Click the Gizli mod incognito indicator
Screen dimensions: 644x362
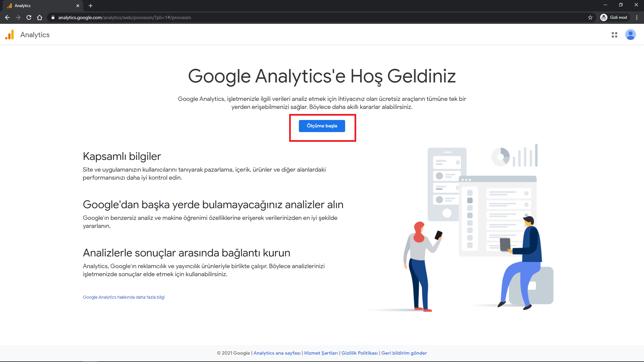[x=614, y=17]
